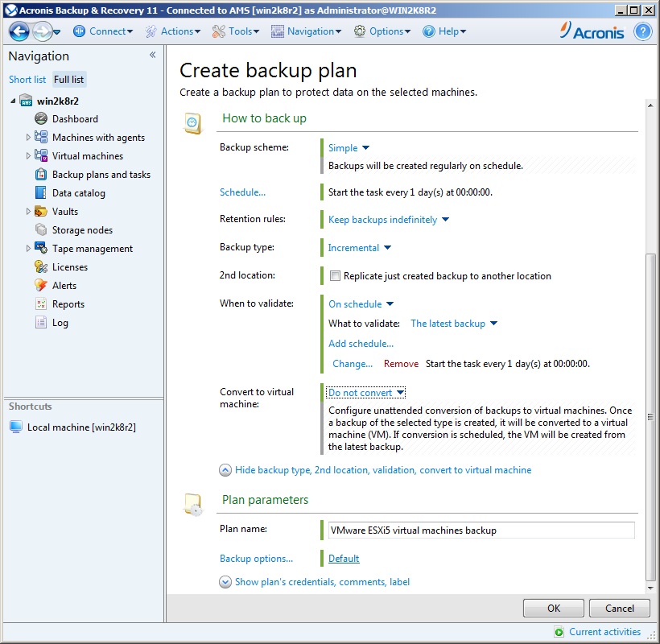Click the Licenses icon
This screenshot has width=660, height=644.
(x=41, y=267)
